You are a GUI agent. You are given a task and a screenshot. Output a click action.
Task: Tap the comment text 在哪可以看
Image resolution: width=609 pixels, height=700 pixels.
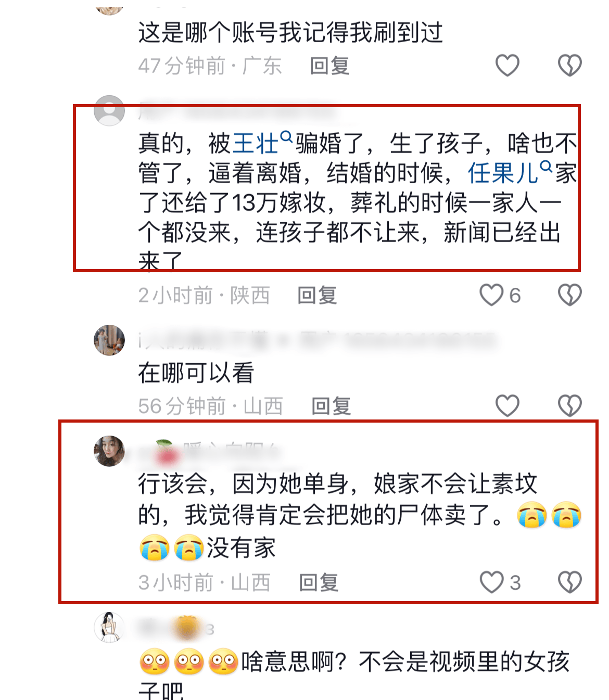(196, 373)
